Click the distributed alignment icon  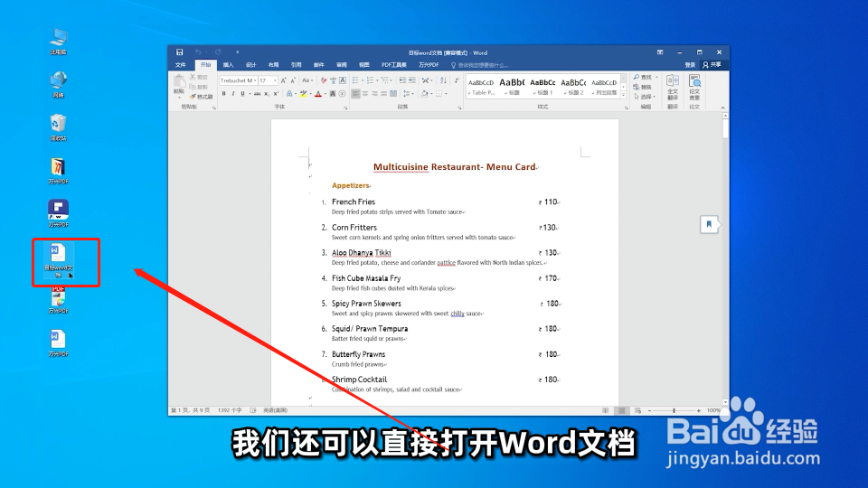[x=393, y=93]
